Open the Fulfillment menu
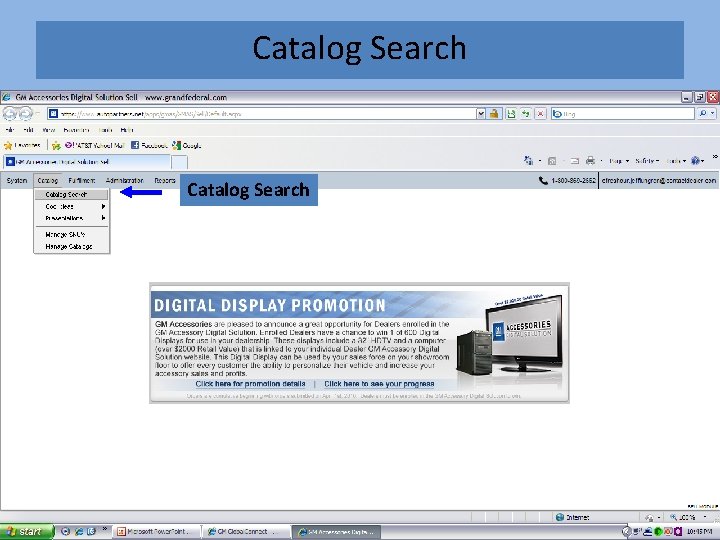 (82, 180)
